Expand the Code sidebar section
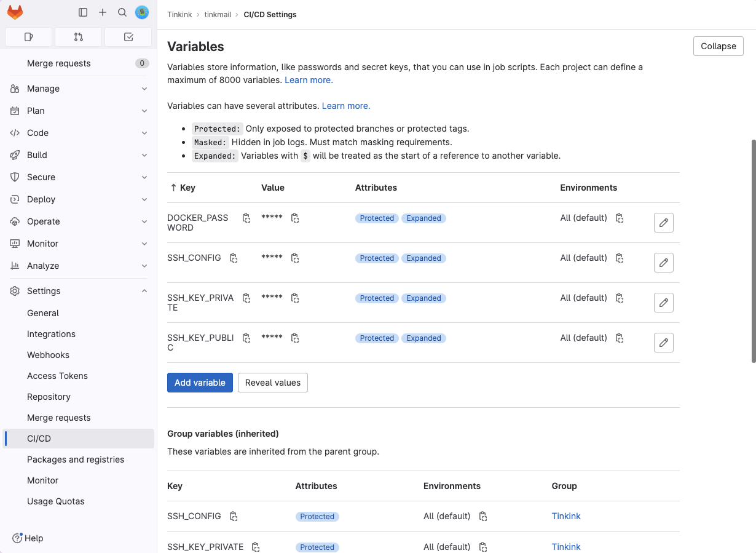This screenshot has height=553, width=756. (x=79, y=133)
